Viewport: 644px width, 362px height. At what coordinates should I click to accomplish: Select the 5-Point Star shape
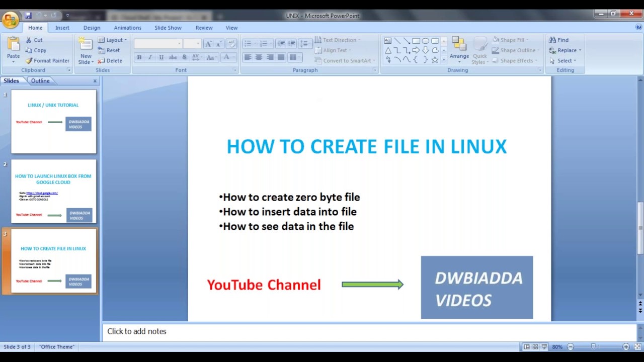pos(435,60)
